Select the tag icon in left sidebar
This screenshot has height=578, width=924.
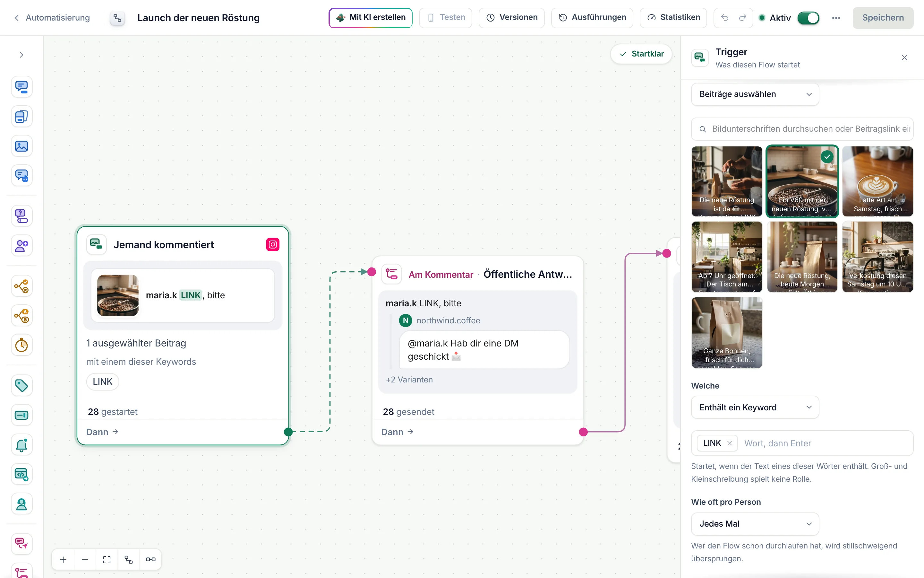(x=21, y=385)
